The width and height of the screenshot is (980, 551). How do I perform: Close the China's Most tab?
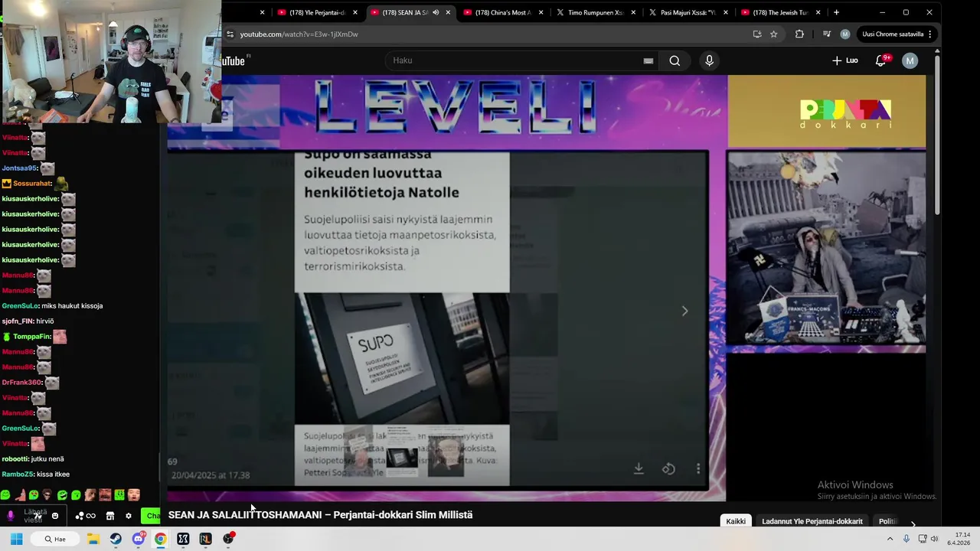click(x=541, y=12)
